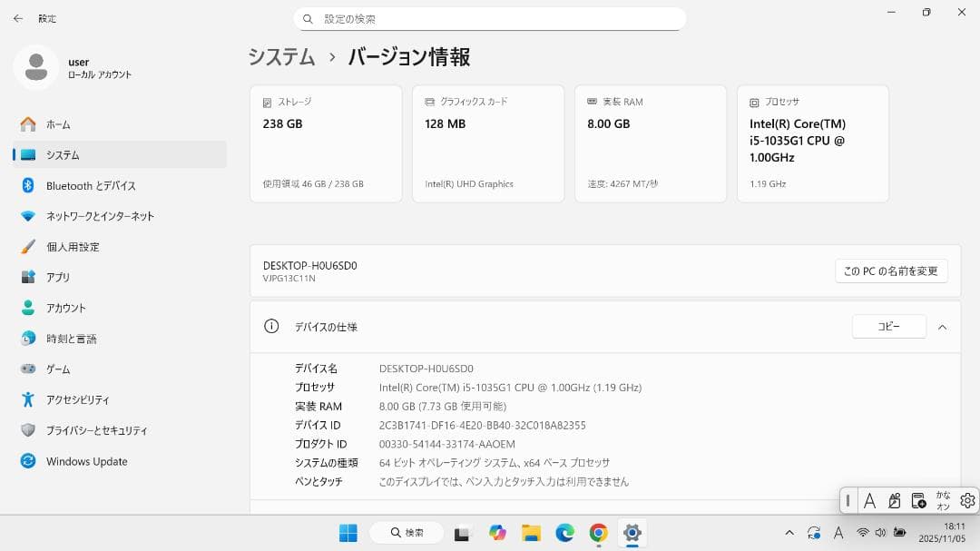
Task: Collapse the デバイスの仕様 section chevron
Action: click(x=942, y=327)
